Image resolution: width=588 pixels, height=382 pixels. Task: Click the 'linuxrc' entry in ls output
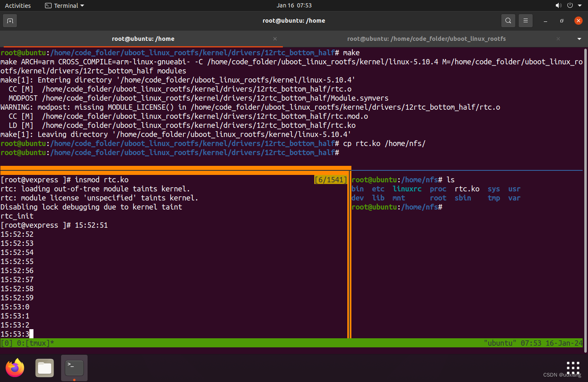(x=407, y=189)
